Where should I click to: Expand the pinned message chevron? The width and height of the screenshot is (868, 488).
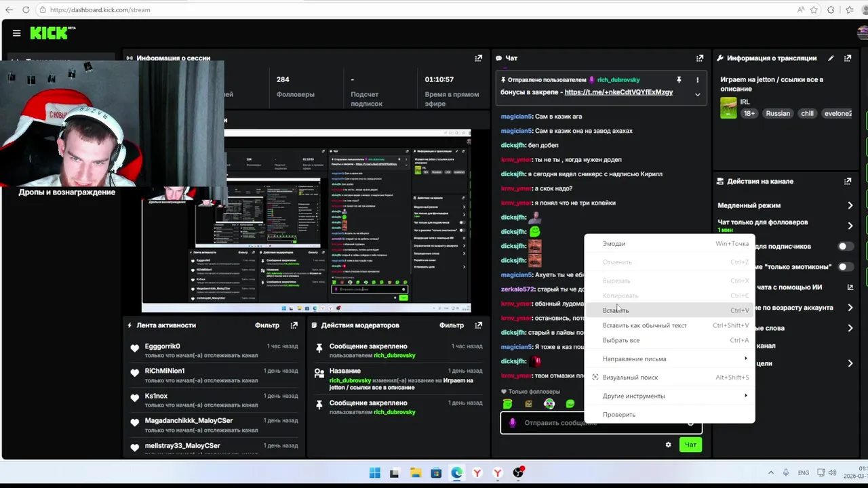pyautogui.click(x=697, y=94)
